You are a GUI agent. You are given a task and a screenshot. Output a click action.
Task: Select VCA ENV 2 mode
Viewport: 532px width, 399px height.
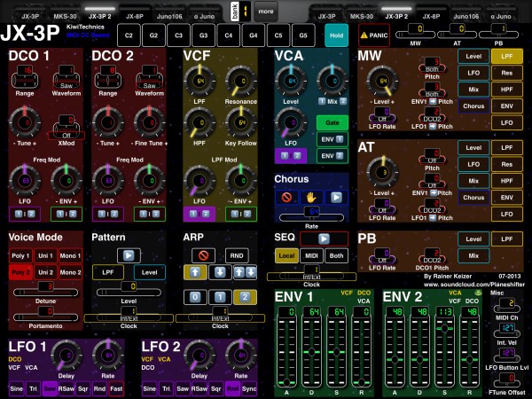coord(332,156)
